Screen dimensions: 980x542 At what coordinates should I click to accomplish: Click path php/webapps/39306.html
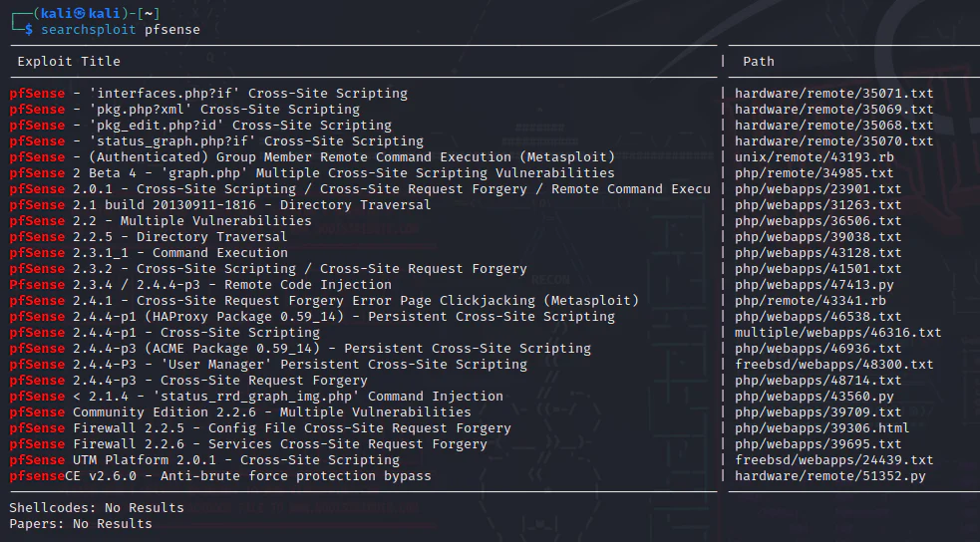pos(821,427)
